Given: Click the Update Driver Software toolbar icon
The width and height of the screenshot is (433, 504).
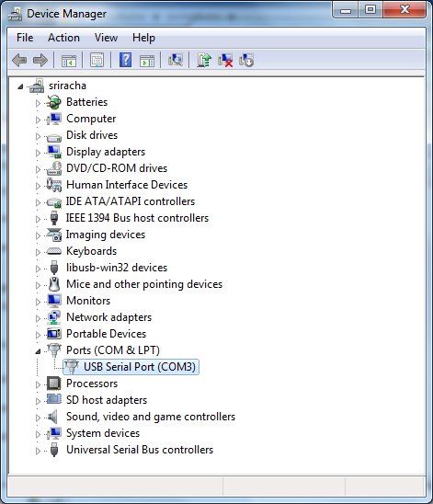Looking at the screenshot, I should [204, 60].
